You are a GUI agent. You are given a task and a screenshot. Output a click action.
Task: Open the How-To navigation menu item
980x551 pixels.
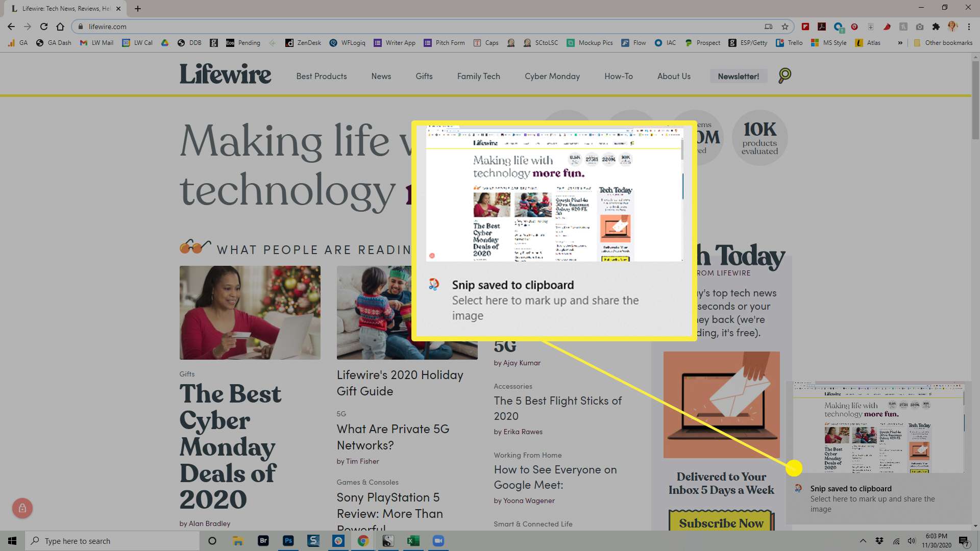(619, 76)
